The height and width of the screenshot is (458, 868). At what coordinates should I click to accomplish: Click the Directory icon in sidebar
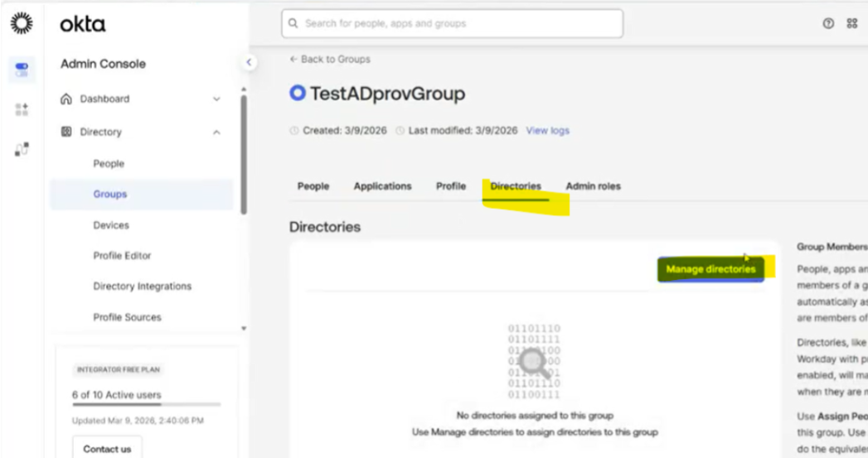(66, 132)
